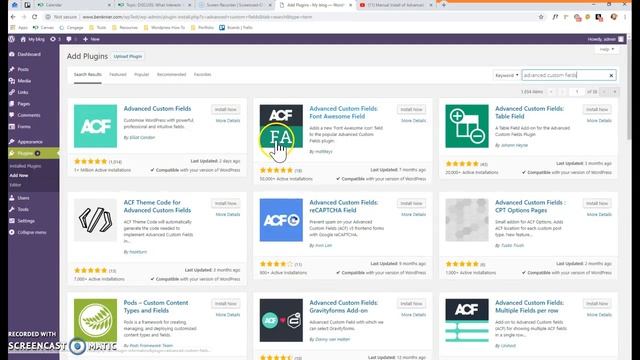Click the Howdy admin avatar
The width and height of the screenshot is (640, 360).
[621, 39]
